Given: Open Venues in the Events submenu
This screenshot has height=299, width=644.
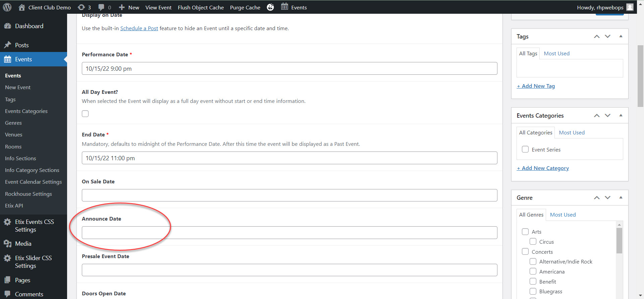Looking at the screenshot, I should (14, 135).
